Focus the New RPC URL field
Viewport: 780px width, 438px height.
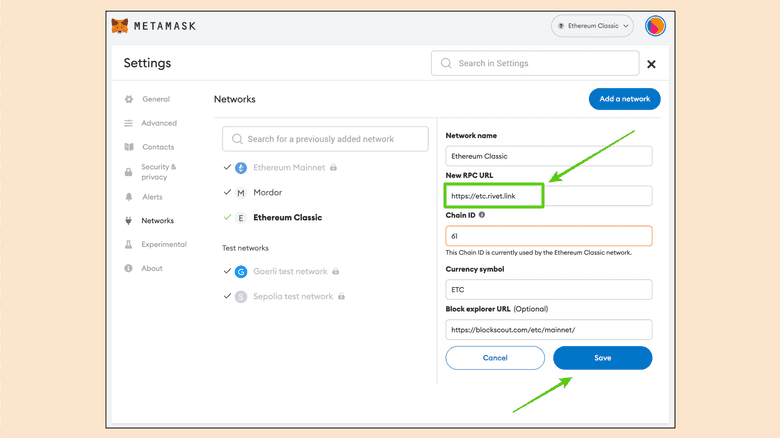click(548, 196)
